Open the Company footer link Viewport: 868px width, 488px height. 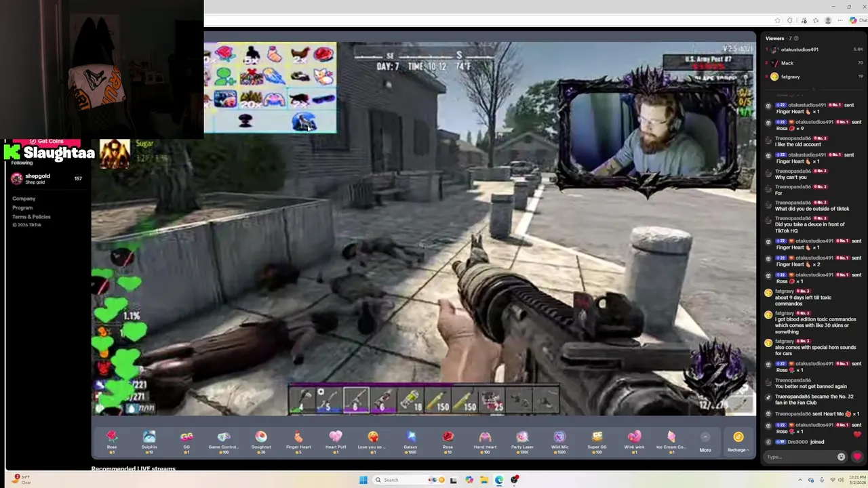coord(24,199)
